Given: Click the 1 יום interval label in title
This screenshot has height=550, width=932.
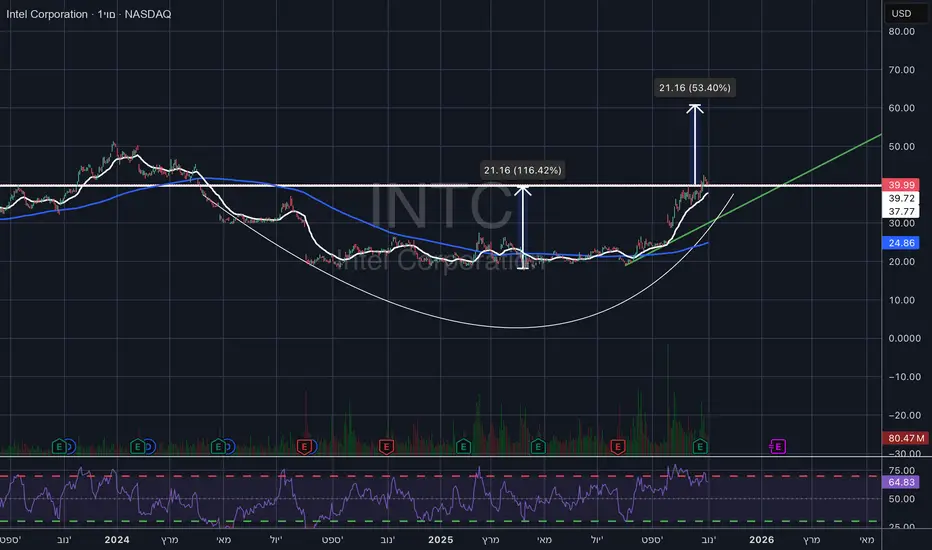Looking at the screenshot, I should [x=107, y=14].
